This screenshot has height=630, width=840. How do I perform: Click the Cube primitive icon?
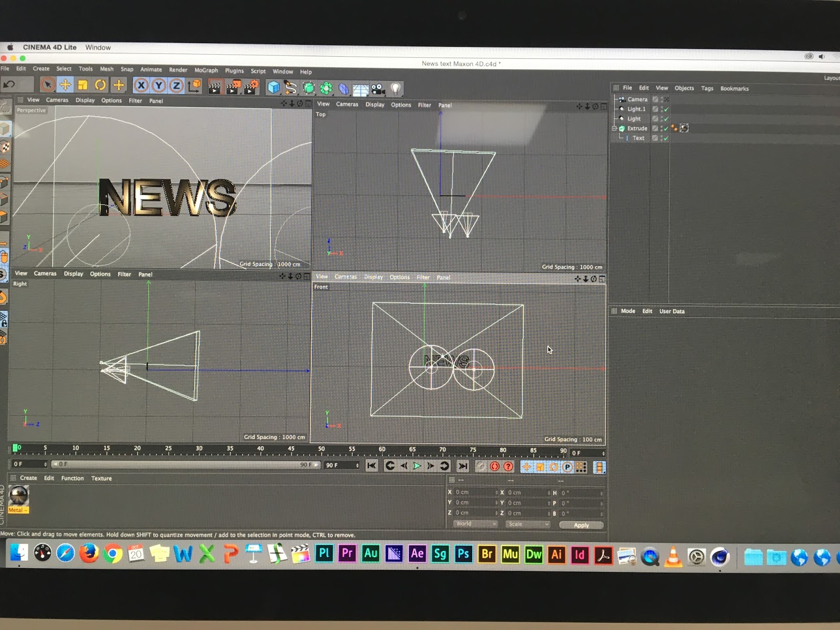[x=274, y=88]
